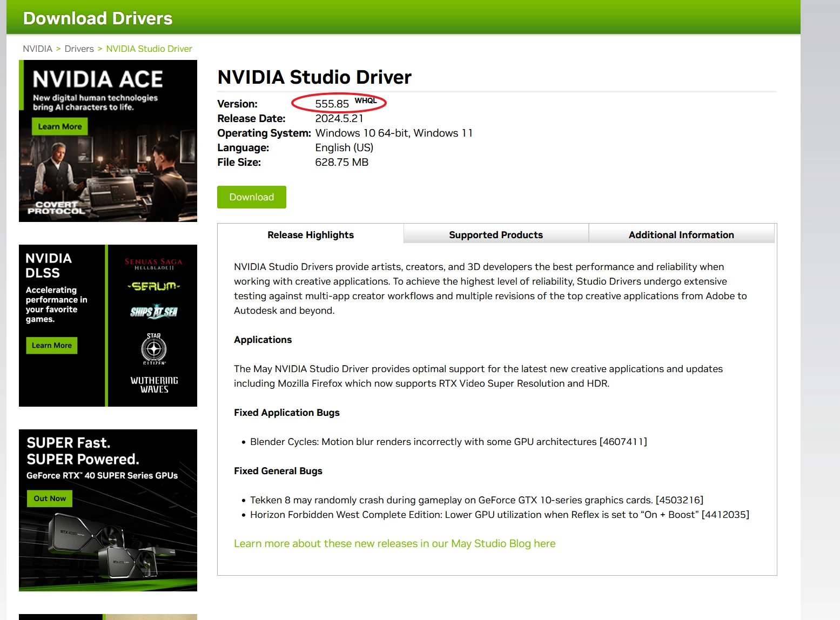840x620 pixels.
Task: Click Out Now on RTX 40 SUPER banner
Action: (x=50, y=498)
